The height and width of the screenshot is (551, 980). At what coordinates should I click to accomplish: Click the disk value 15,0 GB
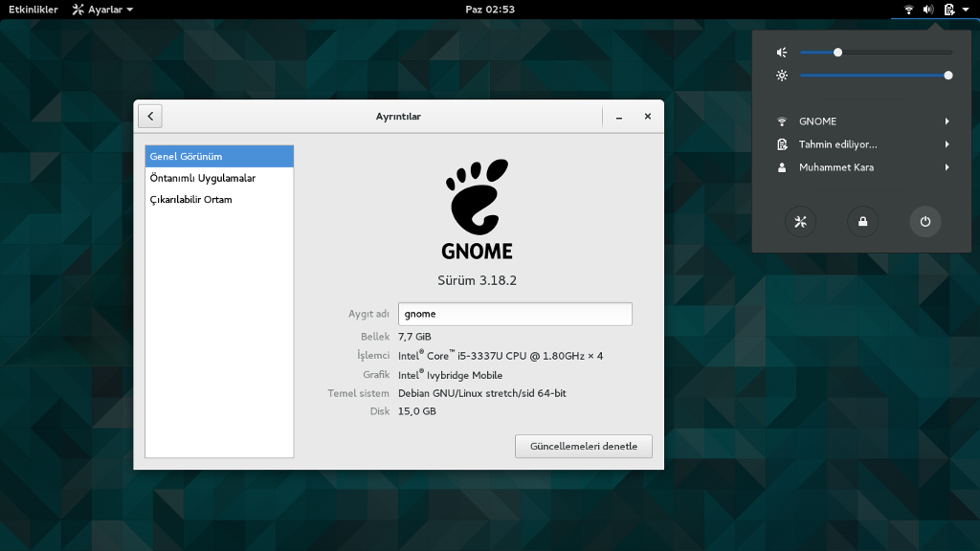[x=417, y=411]
